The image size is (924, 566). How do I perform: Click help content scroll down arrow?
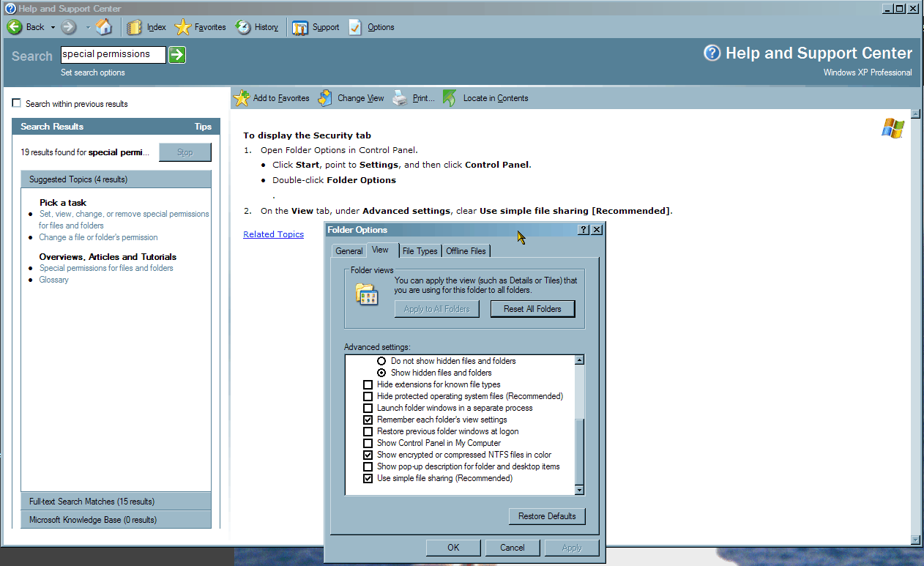pyautogui.click(x=914, y=539)
